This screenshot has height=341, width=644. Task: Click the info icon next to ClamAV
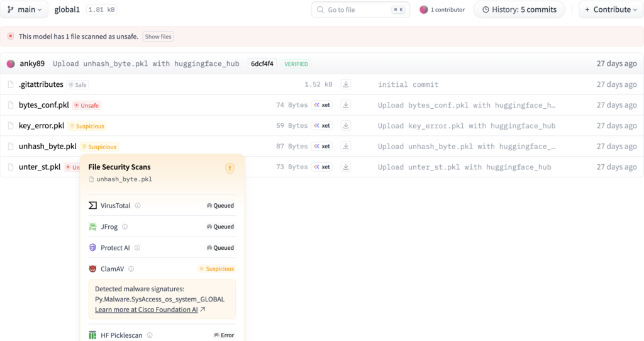point(131,269)
